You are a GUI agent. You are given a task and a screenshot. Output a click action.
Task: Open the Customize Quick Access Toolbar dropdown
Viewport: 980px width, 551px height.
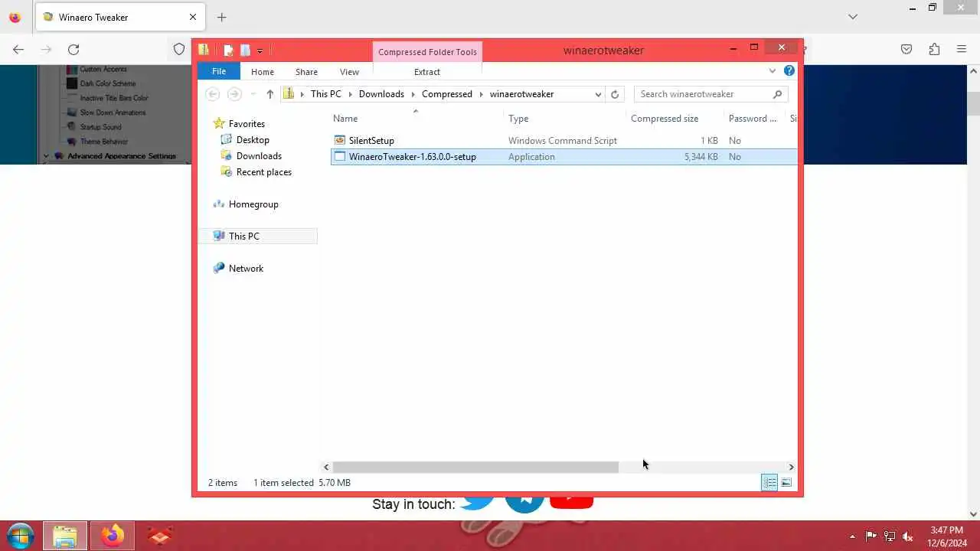pos(260,51)
